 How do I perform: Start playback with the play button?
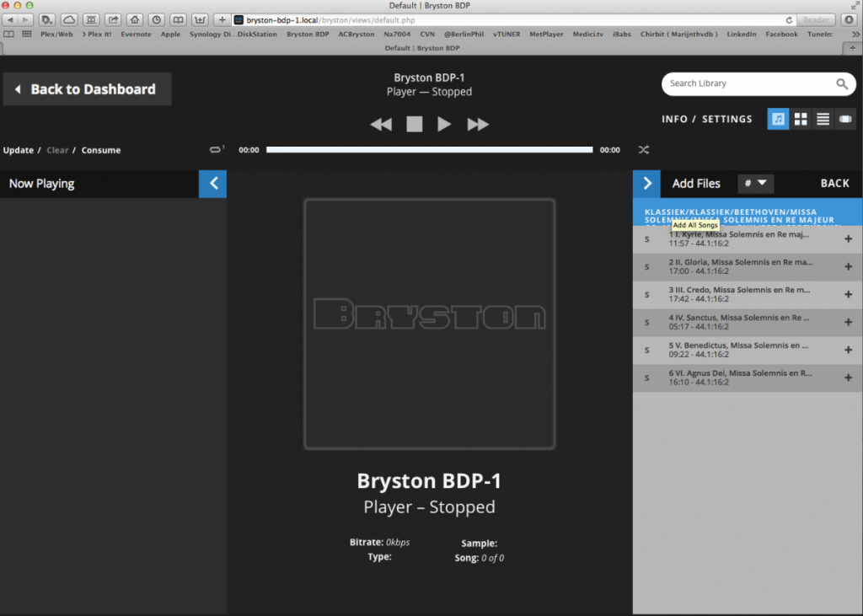click(444, 125)
